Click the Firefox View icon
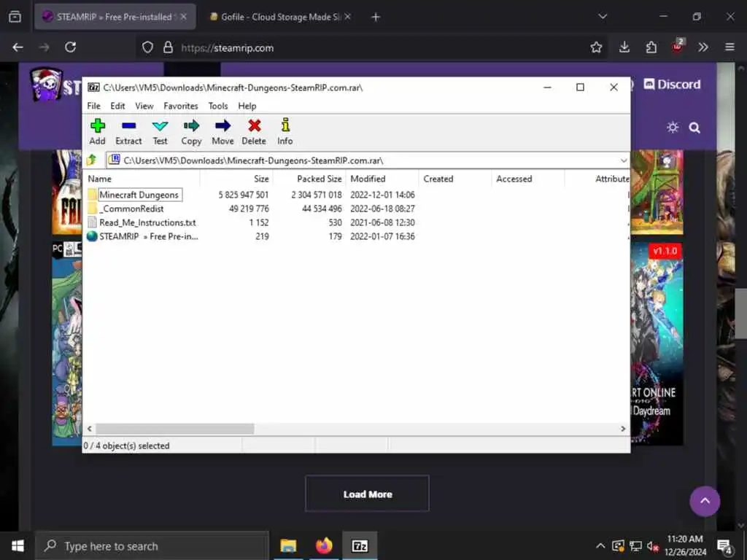The height and width of the screenshot is (560, 747). [x=15, y=17]
